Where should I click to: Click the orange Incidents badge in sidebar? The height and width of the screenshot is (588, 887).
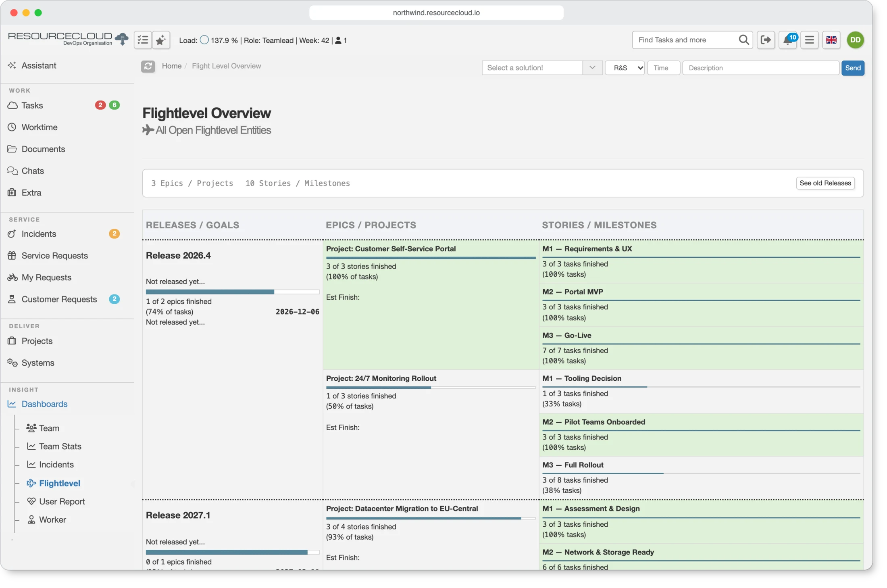[115, 234]
